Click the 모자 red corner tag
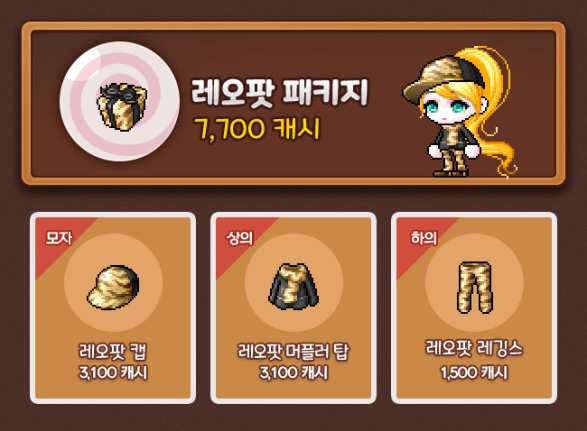The width and height of the screenshot is (587, 431). 58,238
